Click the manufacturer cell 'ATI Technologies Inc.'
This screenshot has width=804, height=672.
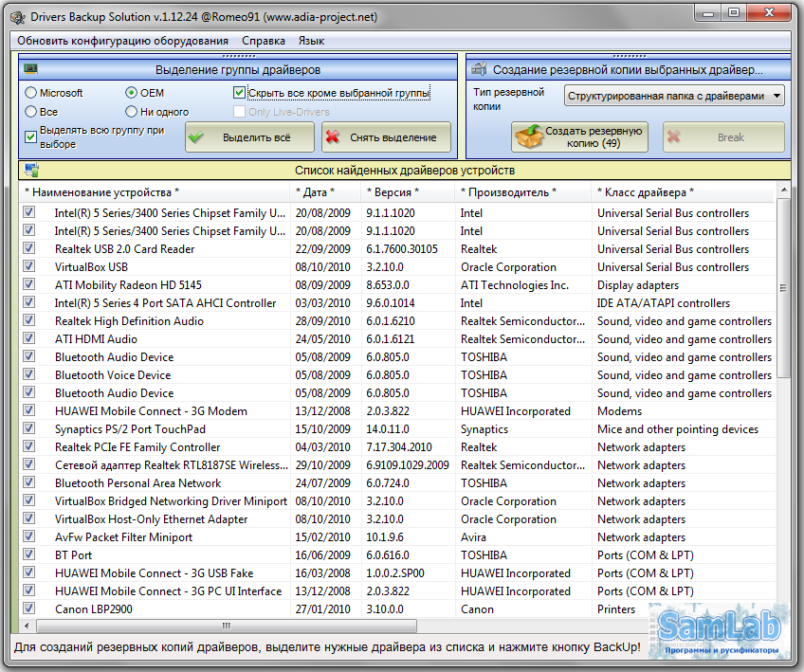(x=515, y=284)
